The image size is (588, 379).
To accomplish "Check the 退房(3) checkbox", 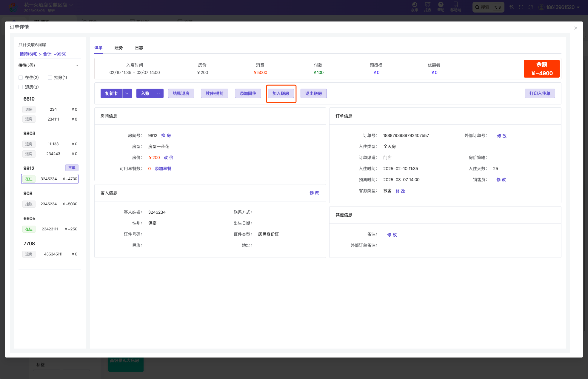I will point(21,87).
